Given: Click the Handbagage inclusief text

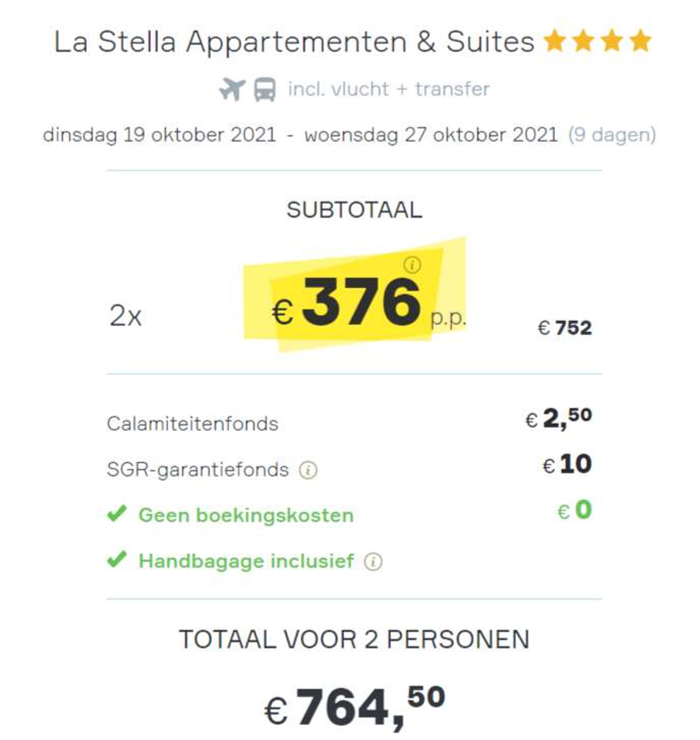Looking at the screenshot, I should click(x=246, y=561).
